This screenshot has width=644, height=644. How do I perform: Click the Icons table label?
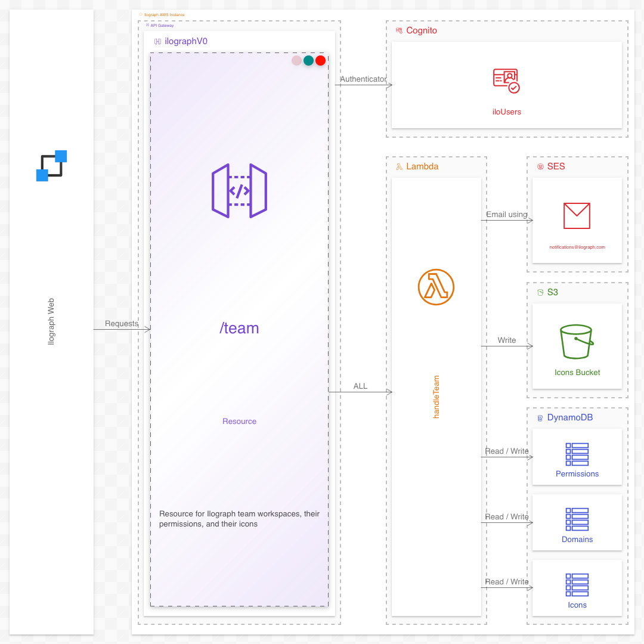coord(577,605)
